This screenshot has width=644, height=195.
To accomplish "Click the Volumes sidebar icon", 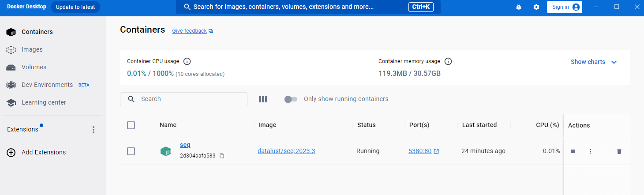I will click(x=11, y=67).
